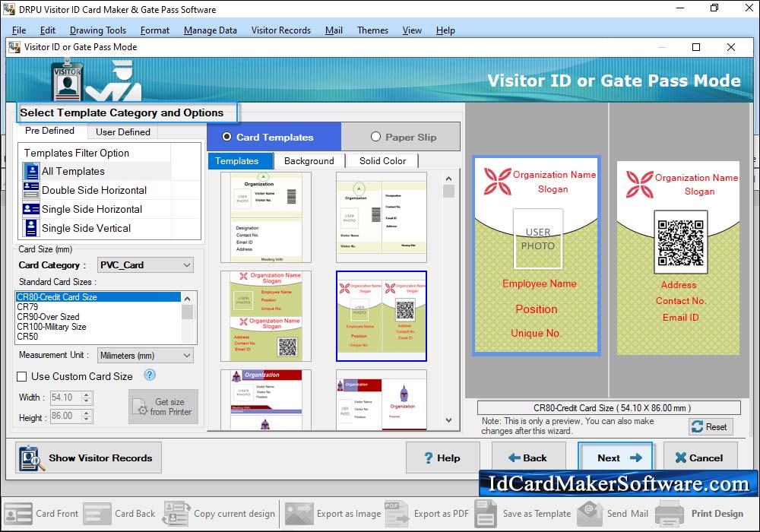Click the Help question mark icon
This screenshot has width=760, height=532.
(x=429, y=458)
